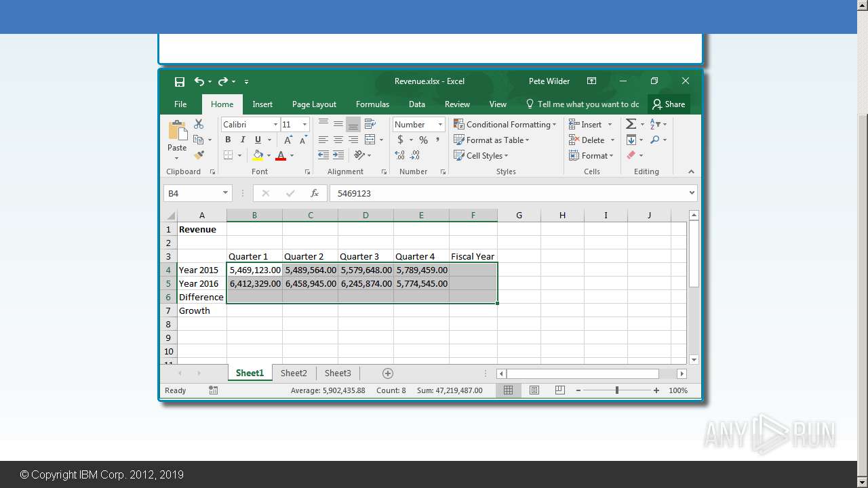Apply Comma style
Screen dimensions: 868x488
coord(438,140)
